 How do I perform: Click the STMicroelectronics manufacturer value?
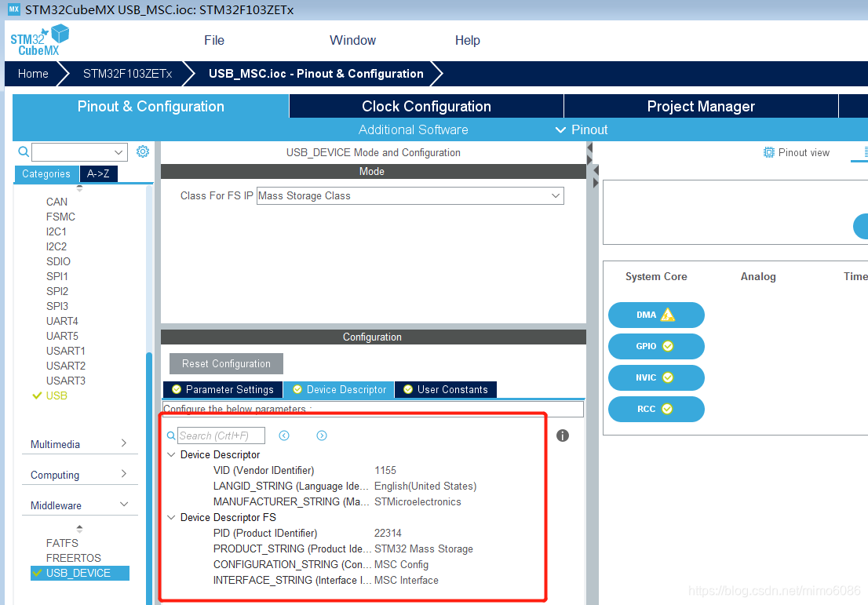click(418, 501)
